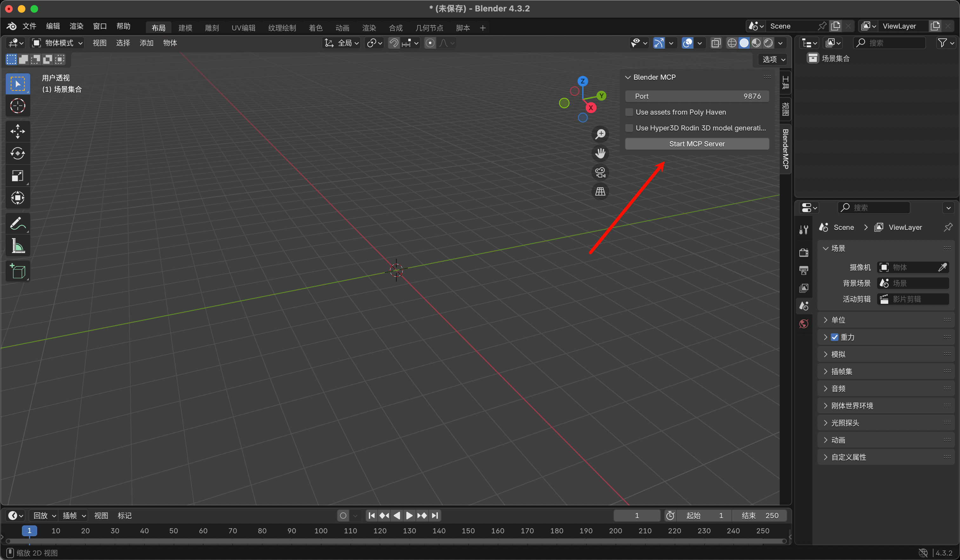960x560 pixels.
Task: Toggle camera view in viewport
Action: coord(600,172)
